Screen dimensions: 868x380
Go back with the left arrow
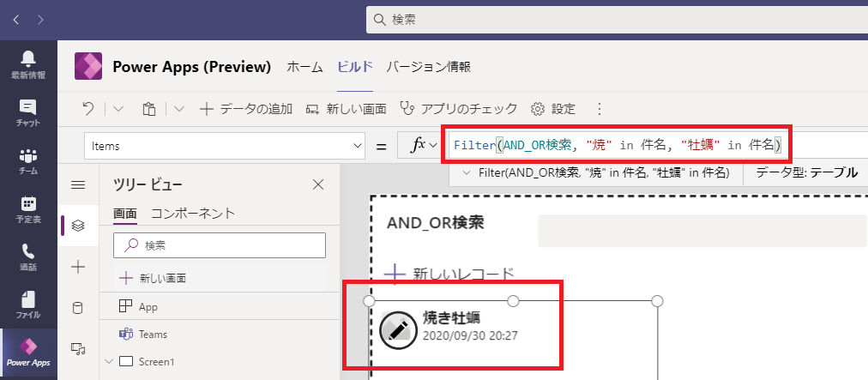click(x=16, y=20)
